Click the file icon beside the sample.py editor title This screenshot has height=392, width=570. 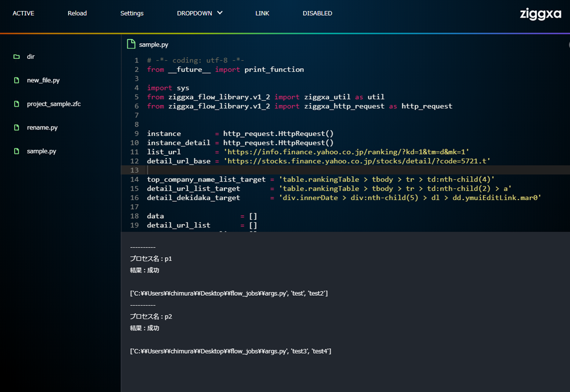(131, 44)
